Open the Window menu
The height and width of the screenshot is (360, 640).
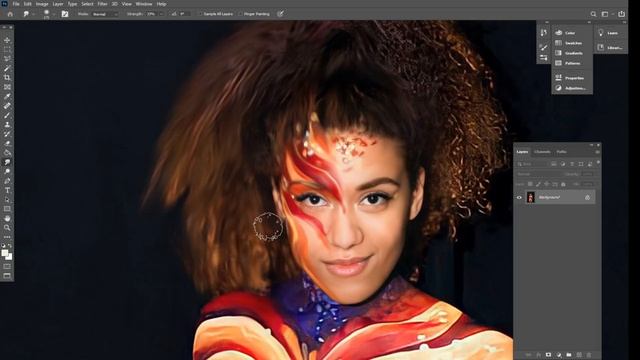pyautogui.click(x=144, y=4)
